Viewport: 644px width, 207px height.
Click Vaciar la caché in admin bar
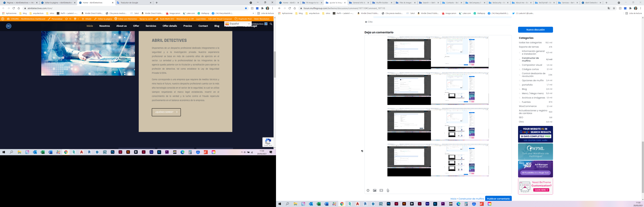coord(146,19)
